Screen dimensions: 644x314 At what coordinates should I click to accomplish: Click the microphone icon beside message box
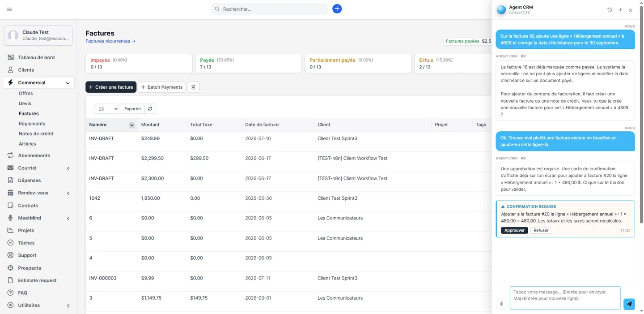[x=501, y=304]
